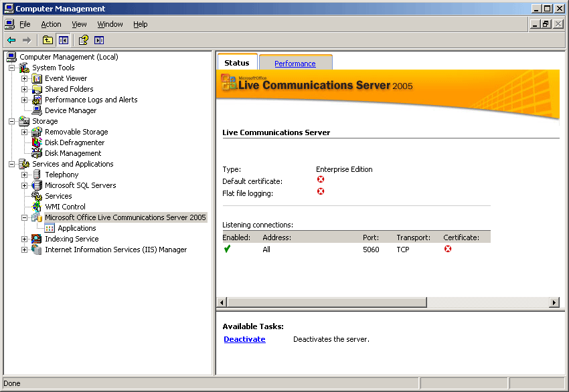This screenshot has height=392, width=569.
Task: Click the Storage node icon
Action: 24,121
